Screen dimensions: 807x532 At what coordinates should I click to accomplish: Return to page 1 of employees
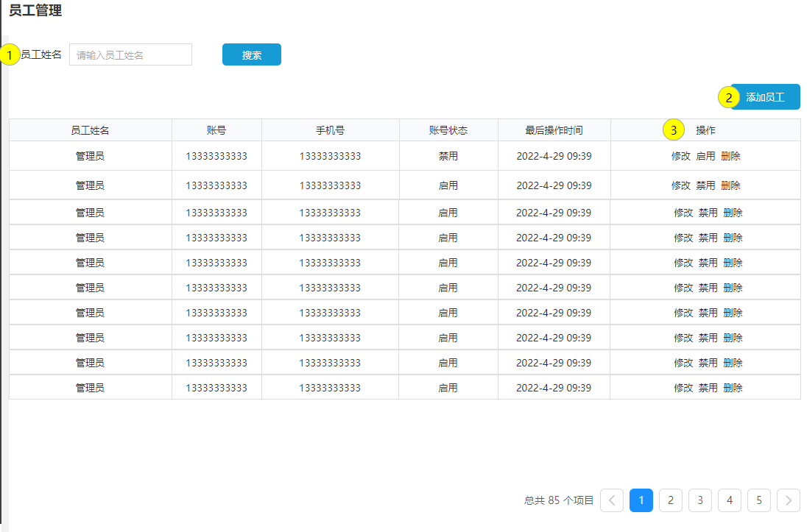(x=641, y=500)
